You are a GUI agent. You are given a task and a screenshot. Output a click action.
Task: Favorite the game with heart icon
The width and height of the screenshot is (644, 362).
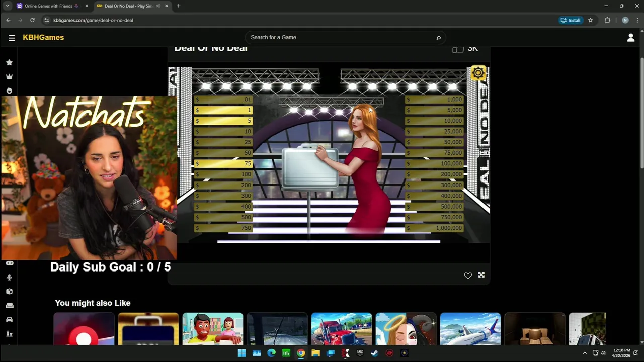(x=468, y=275)
